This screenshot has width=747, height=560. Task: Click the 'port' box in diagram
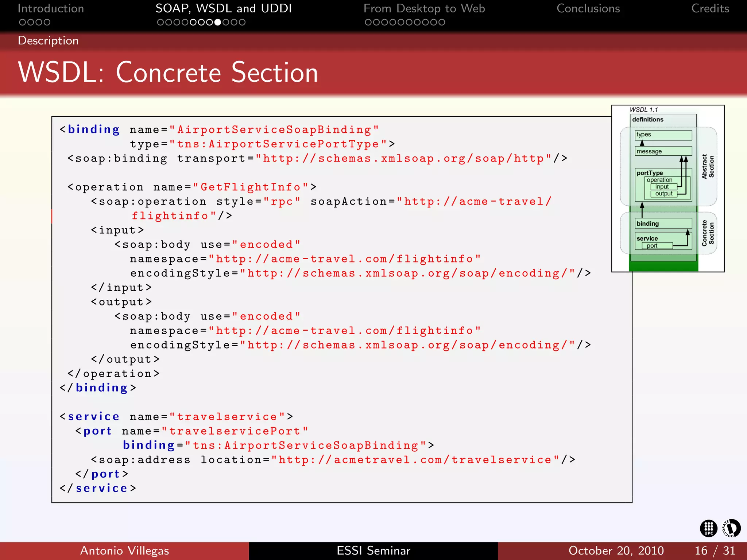tap(657, 246)
